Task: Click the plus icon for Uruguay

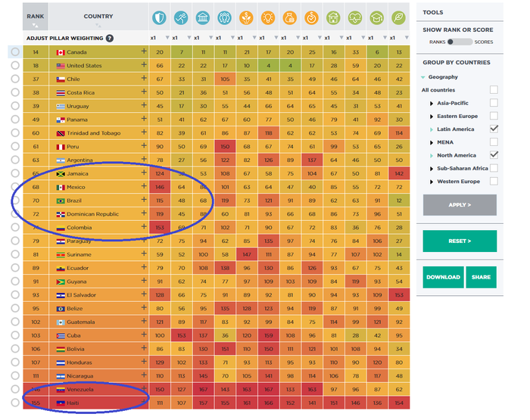Action: [144, 105]
